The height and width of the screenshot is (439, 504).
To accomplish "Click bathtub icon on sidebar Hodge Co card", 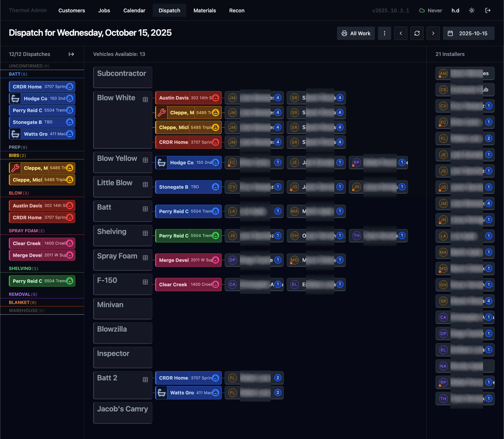I will tap(15, 99).
